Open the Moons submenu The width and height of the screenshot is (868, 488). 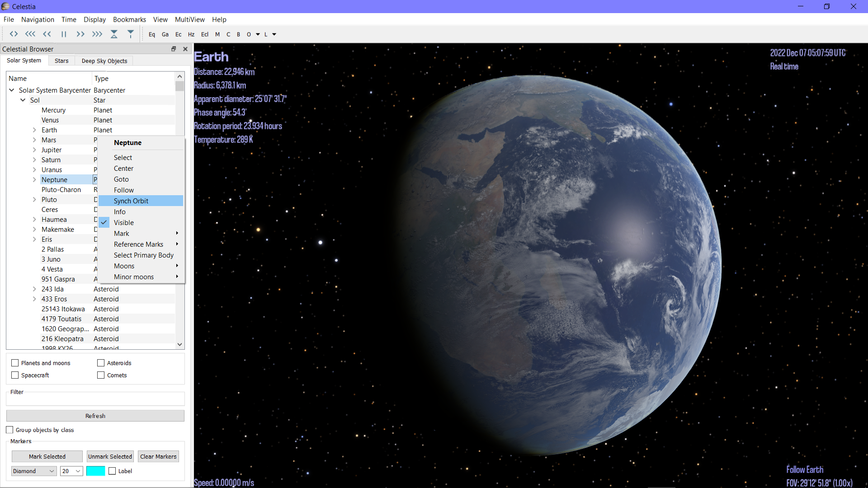tap(141, 266)
